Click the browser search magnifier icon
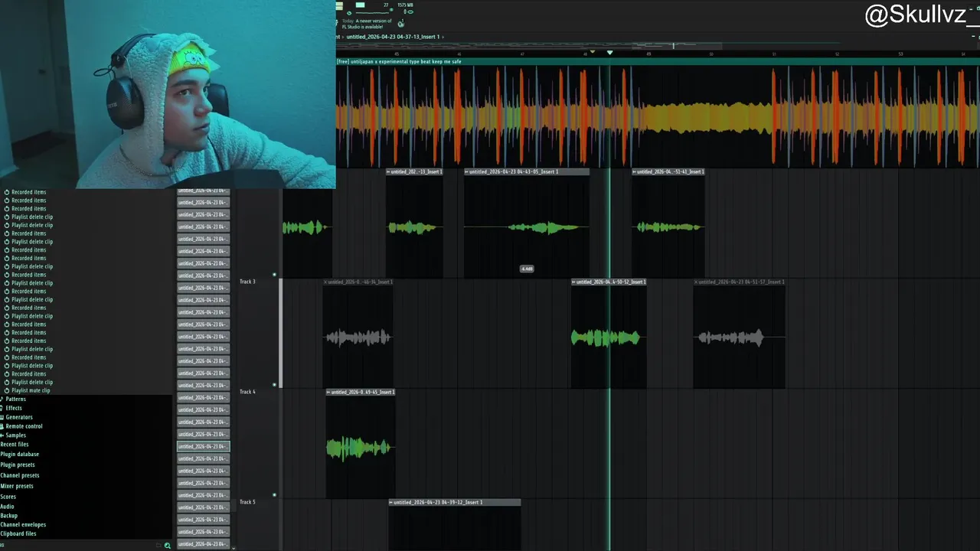The width and height of the screenshot is (980, 551). (x=168, y=546)
